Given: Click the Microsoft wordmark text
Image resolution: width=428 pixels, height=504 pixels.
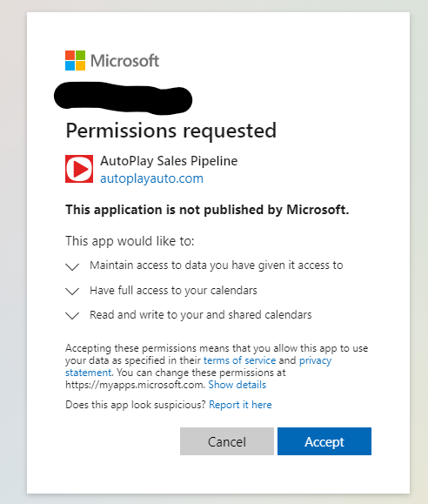Looking at the screenshot, I should tap(124, 60).
